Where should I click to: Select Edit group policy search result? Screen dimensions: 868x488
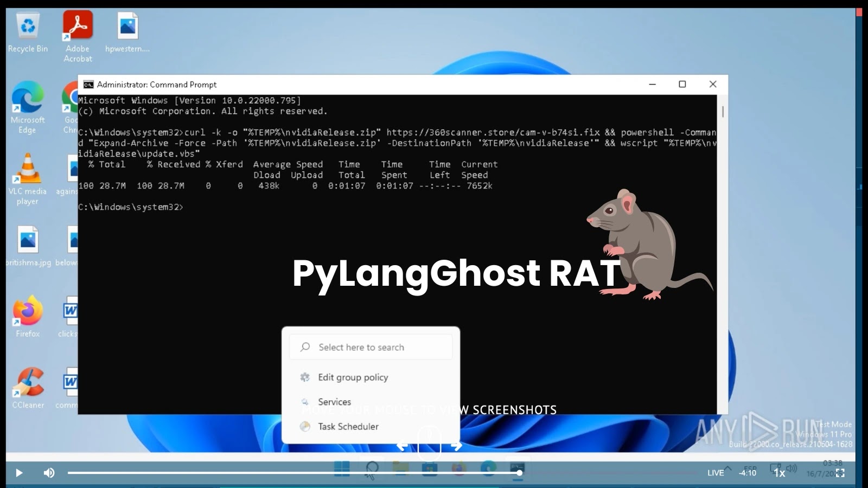pos(353,377)
